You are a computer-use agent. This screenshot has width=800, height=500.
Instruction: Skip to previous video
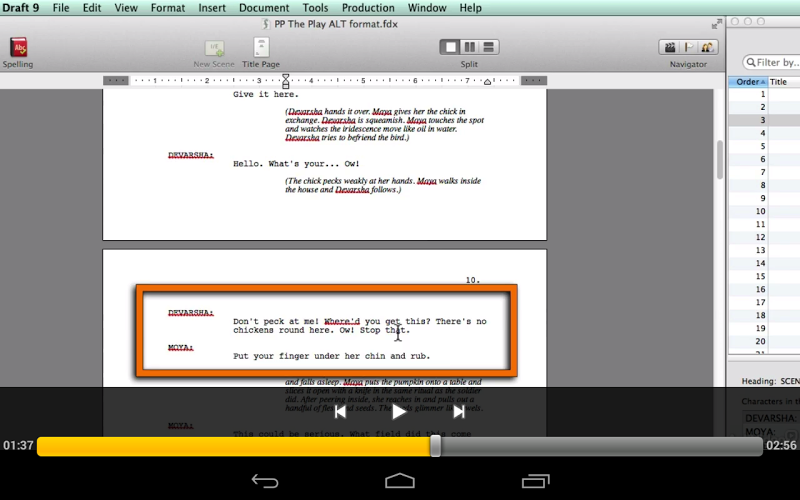coord(340,412)
